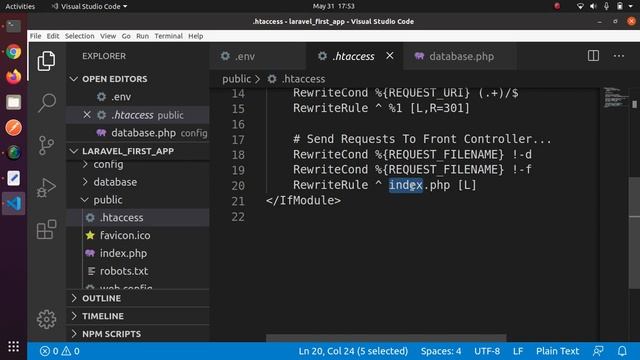Click the battery icon in system tray
Viewport: 640px width, 360px height.
tap(620, 6)
